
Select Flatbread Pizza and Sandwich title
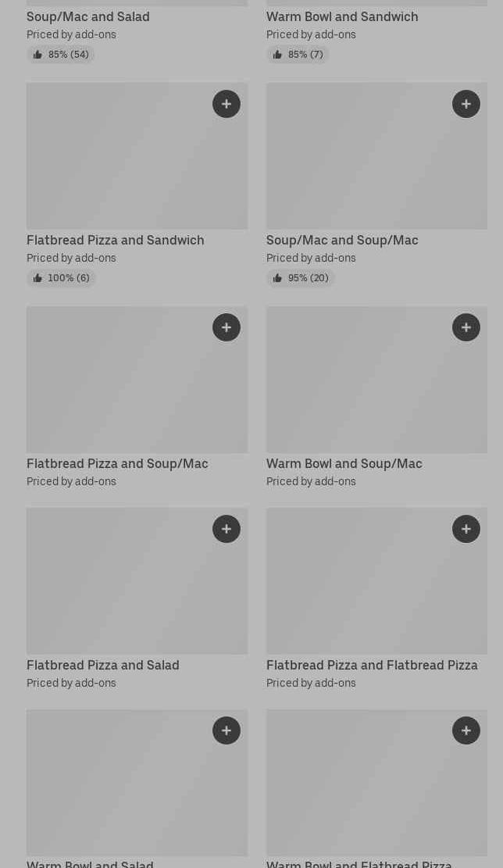116,240
